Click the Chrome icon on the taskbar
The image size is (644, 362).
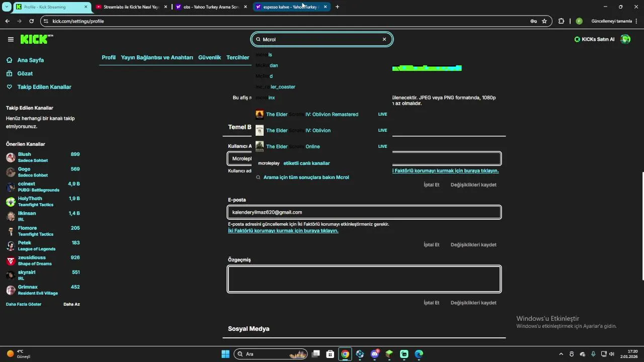pos(345,354)
